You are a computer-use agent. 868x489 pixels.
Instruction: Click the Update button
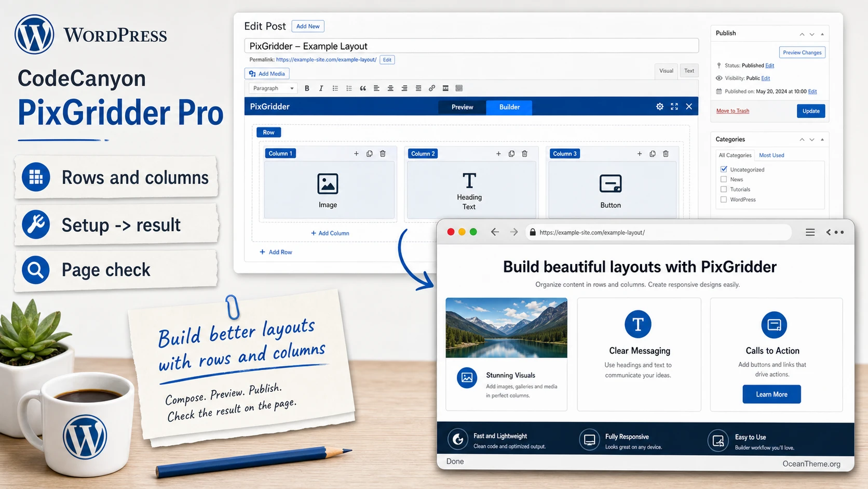click(x=811, y=111)
